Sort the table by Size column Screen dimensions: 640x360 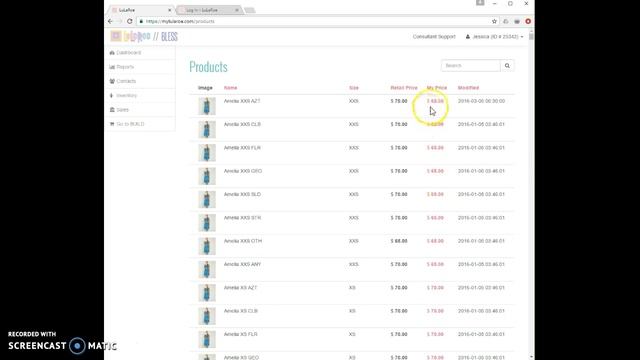pos(353,88)
